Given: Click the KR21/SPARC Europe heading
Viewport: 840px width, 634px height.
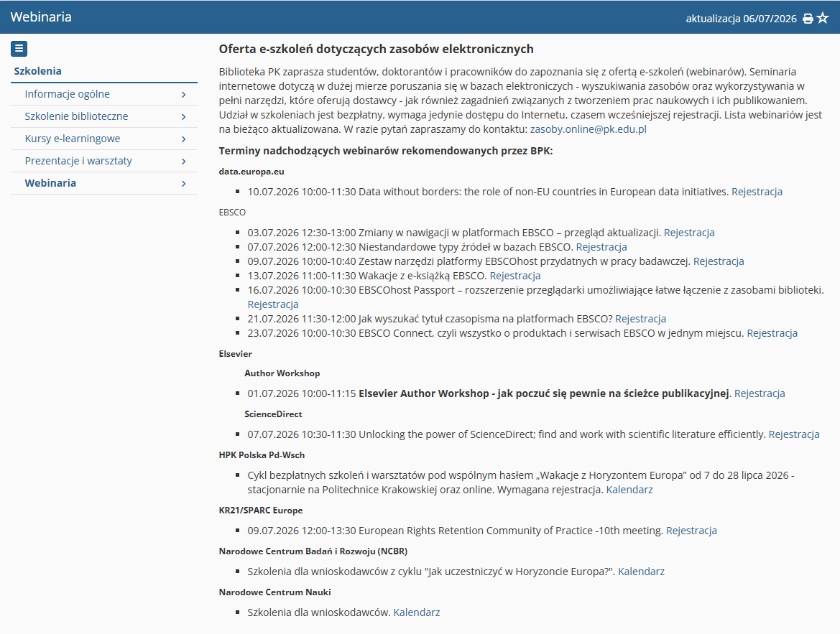Looking at the screenshot, I should pos(260,511).
